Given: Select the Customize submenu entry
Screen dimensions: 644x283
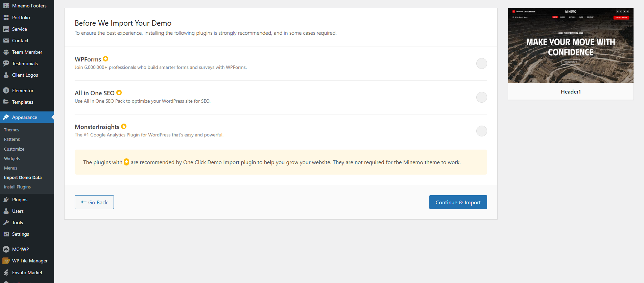Looking at the screenshot, I should point(14,149).
